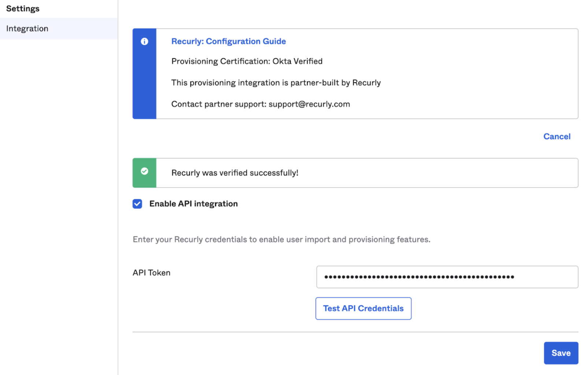The height and width of the screenshot is (375, 588).
Task: Click 'Provisioning Certification: Okta Verified' text
Action: click(247, 62)
